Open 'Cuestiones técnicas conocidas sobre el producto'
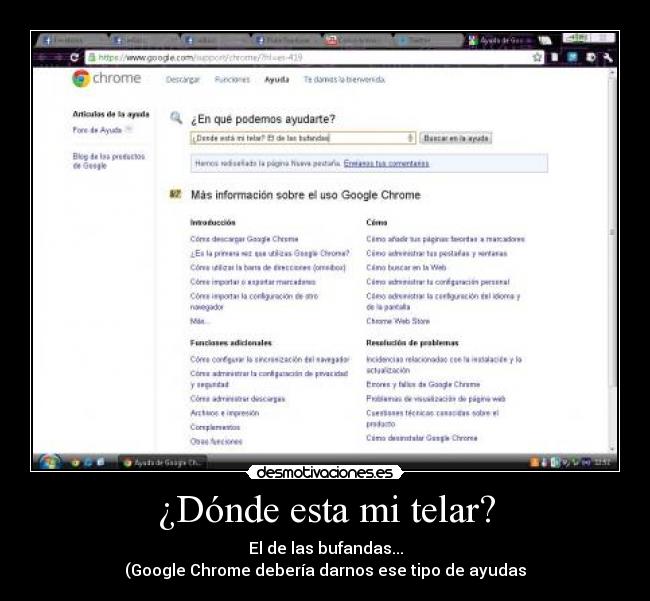The image size is (650, 601). coord(432,418)
